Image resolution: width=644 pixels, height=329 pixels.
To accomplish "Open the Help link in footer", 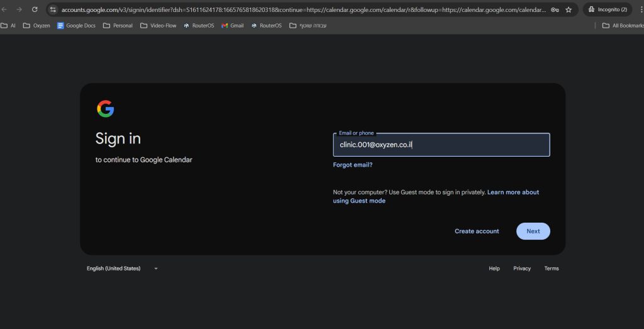I will point(494,268).
